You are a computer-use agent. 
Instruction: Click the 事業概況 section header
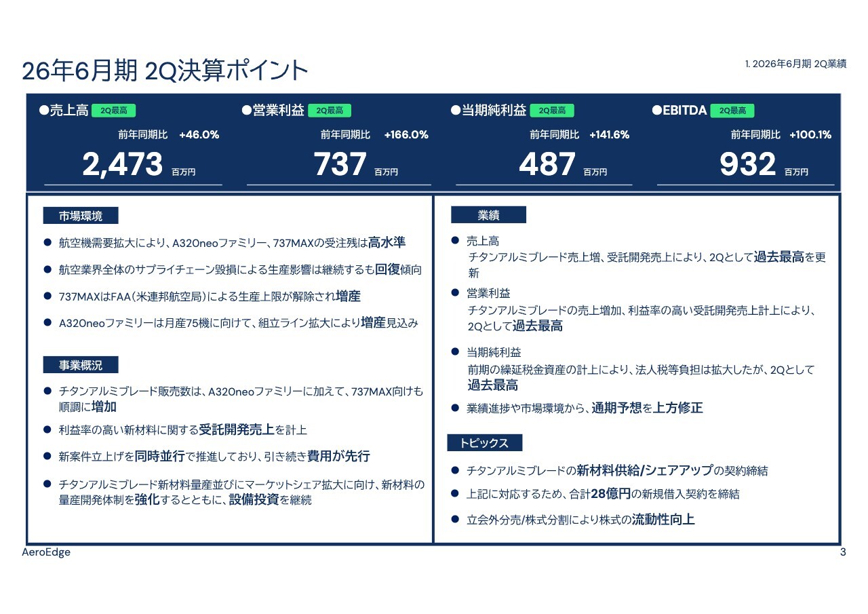click(x=81, y=364)
